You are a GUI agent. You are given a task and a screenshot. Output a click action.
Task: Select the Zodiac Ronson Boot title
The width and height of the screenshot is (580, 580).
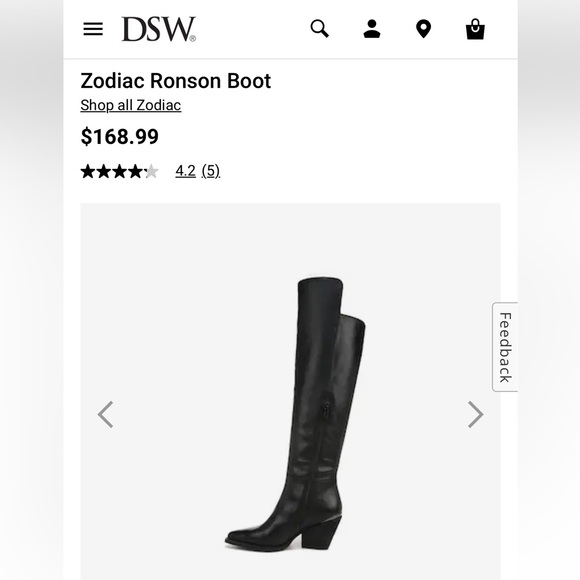coord(176,81)
